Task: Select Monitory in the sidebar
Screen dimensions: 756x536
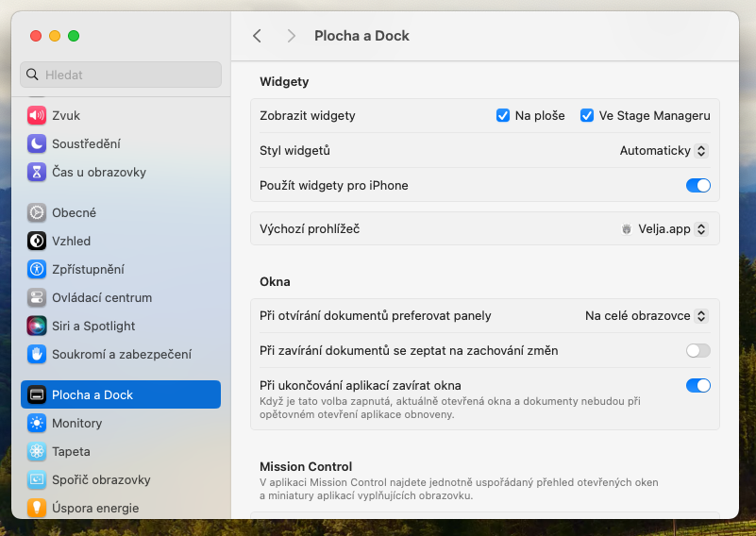Action: click(76, 423)
